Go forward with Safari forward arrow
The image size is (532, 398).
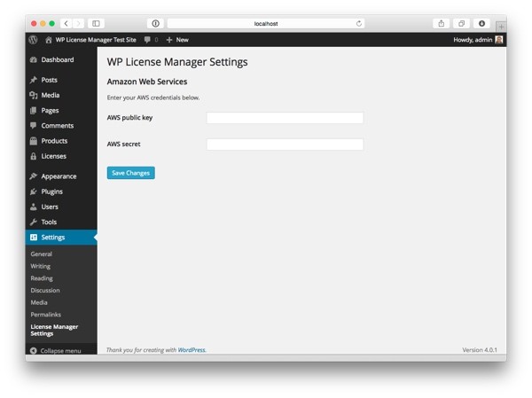tap(78, 23)
